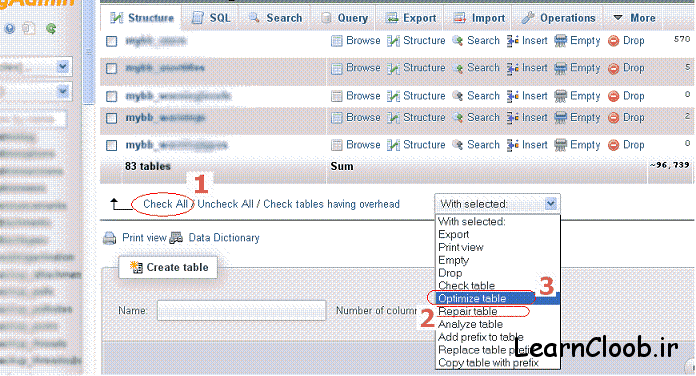Empty the table with 570 rows

577,41
